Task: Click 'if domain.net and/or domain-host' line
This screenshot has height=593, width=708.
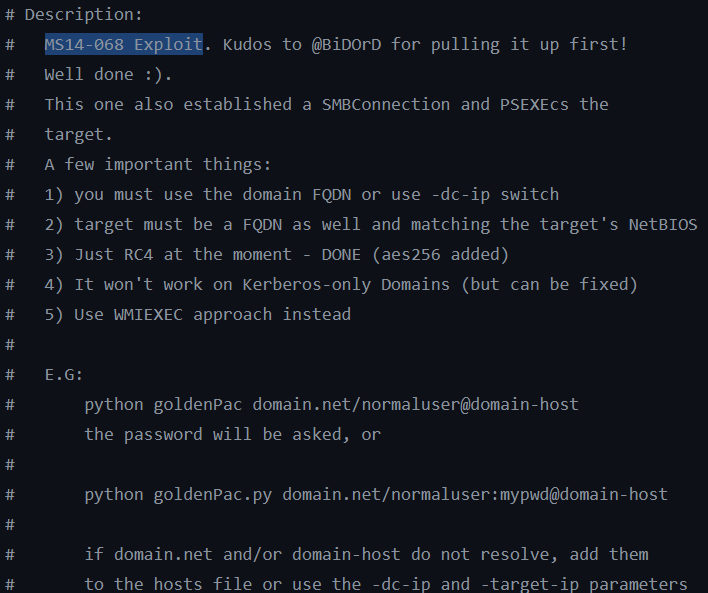Action: pos(242,555)
